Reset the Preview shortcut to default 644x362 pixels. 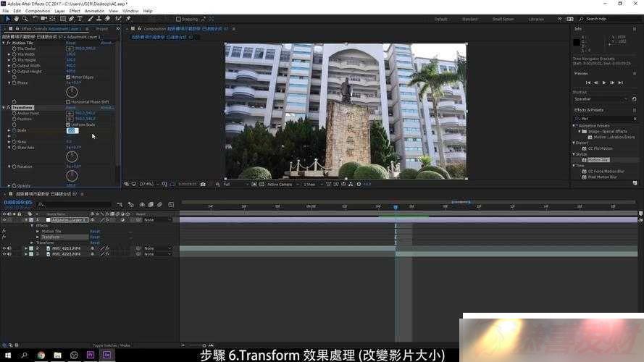pyautogui.click(x=634, y=99)
